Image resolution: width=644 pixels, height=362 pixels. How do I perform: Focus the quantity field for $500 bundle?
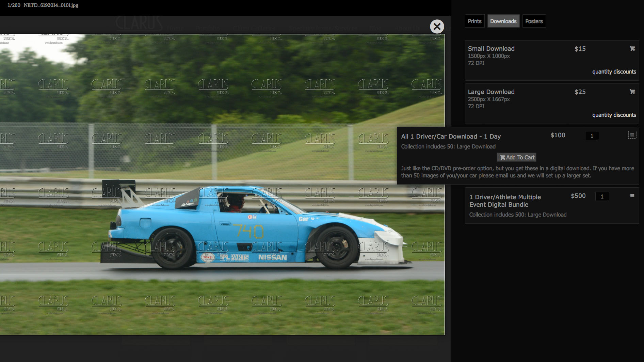point(602,196)
